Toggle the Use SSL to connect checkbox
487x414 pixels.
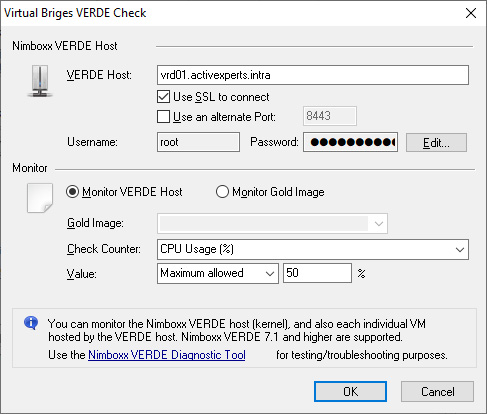pos(163,97)
